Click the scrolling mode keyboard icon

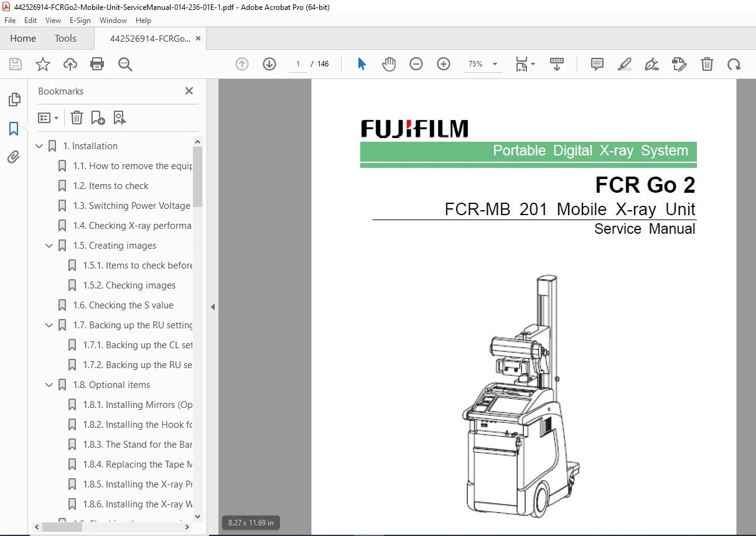(x=557, y=64)
